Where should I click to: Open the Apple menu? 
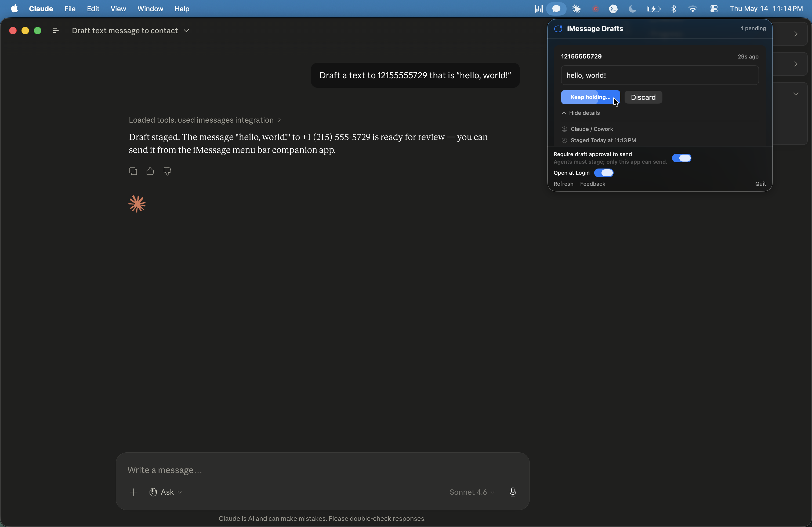pyautogui.click(x=14, y=9)
